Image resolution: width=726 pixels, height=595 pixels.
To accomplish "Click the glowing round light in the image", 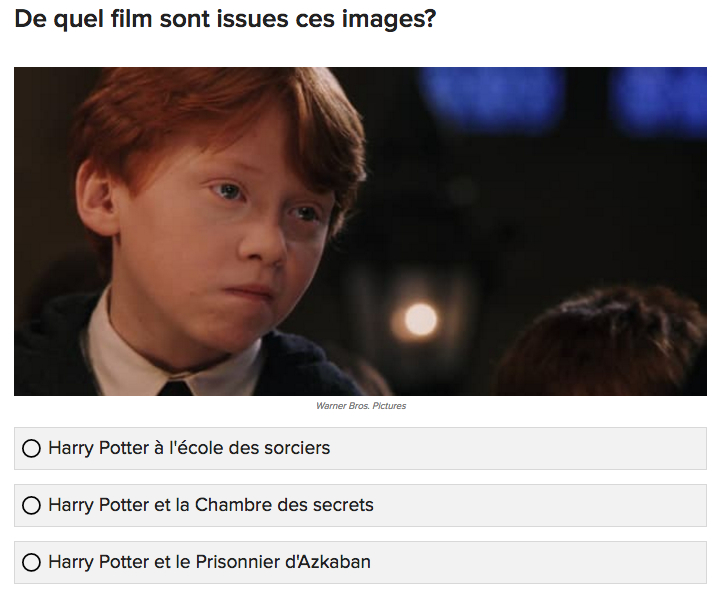I will tap(420, 319).
